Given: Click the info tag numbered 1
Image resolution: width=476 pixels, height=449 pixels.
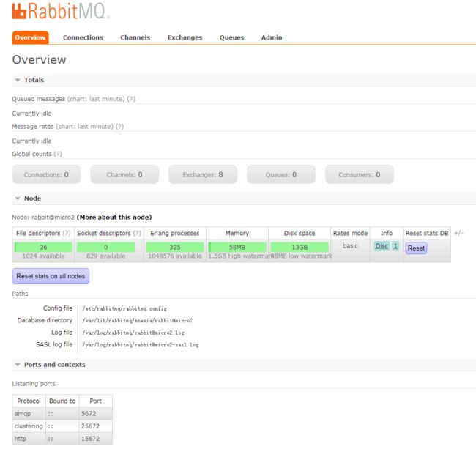Looking at the screenshot, I should [x=395, y=246].
